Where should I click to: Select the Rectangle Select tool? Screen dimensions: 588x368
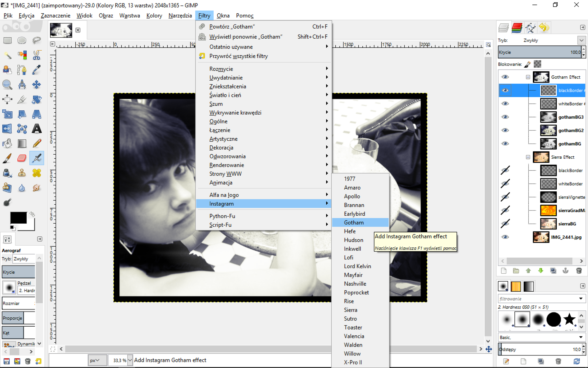[7, 40]
